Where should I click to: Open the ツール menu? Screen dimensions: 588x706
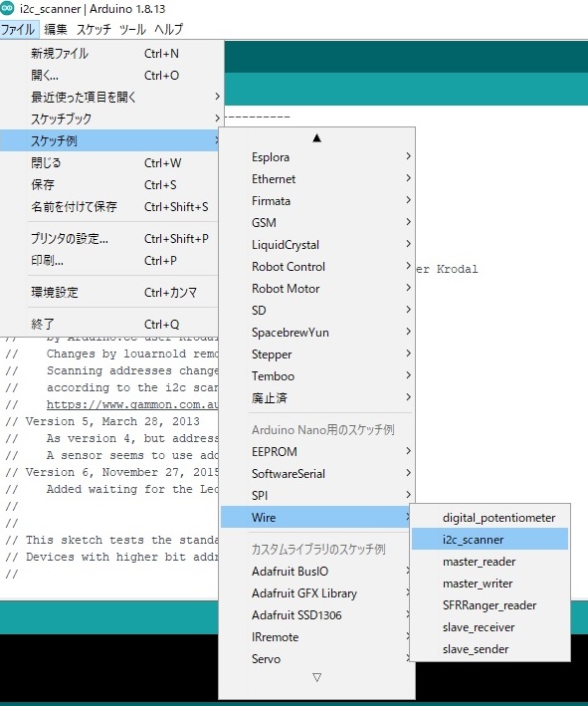tap(132, 30)
